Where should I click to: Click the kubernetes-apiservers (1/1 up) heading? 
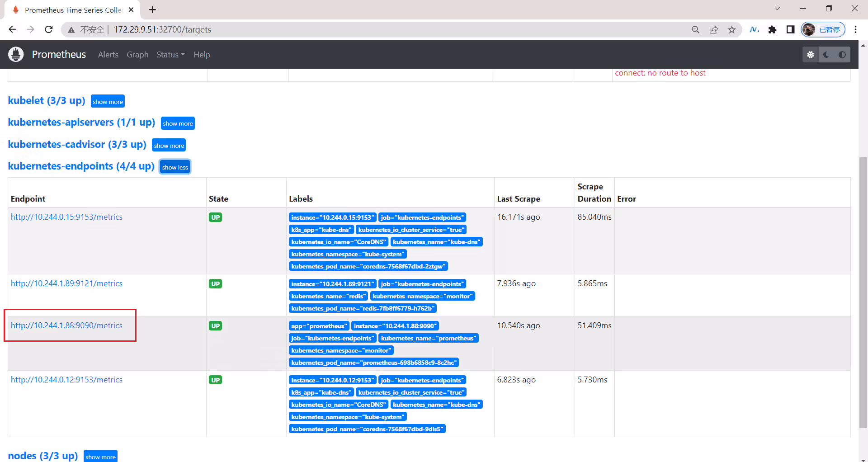click(81, 123)
